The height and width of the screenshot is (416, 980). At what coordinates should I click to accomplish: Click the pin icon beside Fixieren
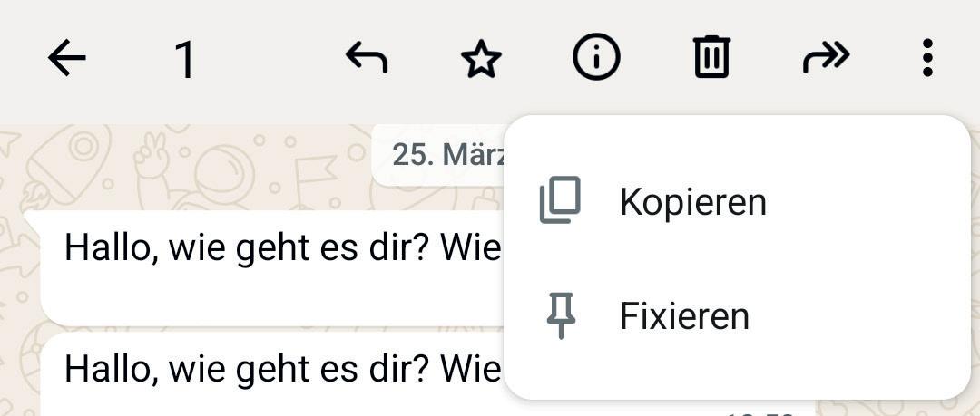tap(561, 316)
